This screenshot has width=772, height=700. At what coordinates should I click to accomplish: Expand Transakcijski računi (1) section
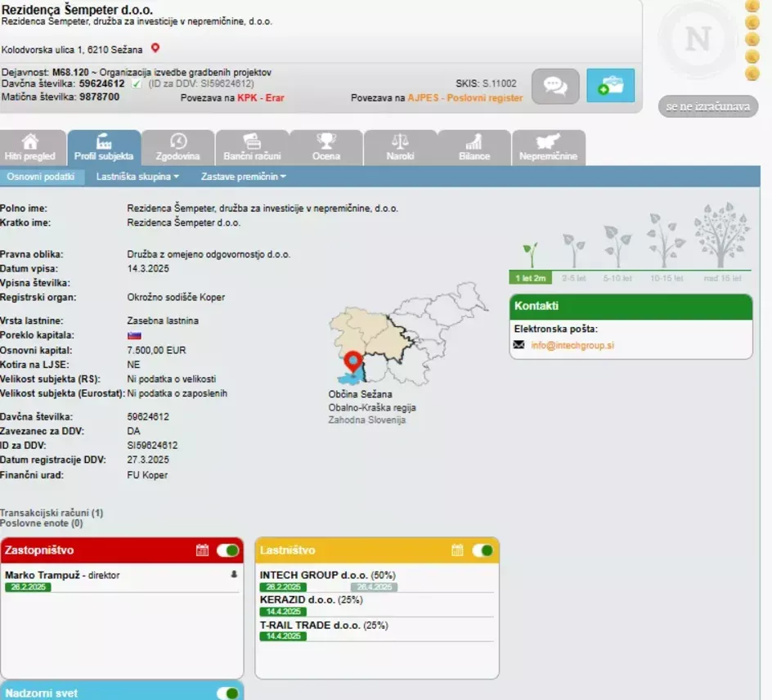coord(52,513)
